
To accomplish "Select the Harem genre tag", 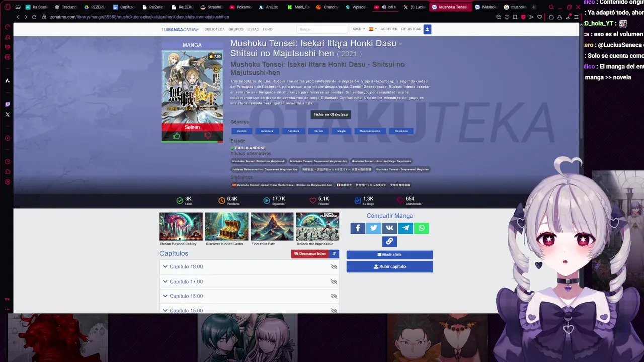I will [318, 131].
